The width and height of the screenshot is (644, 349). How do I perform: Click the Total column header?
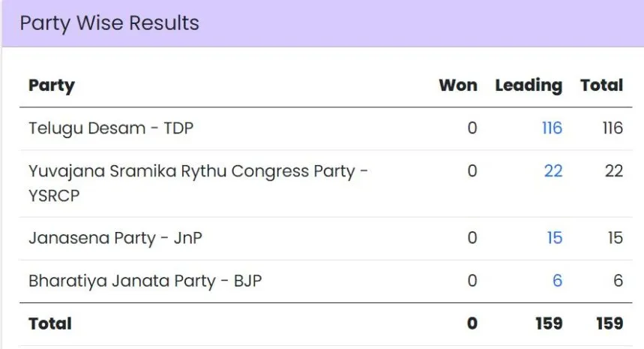601,86
